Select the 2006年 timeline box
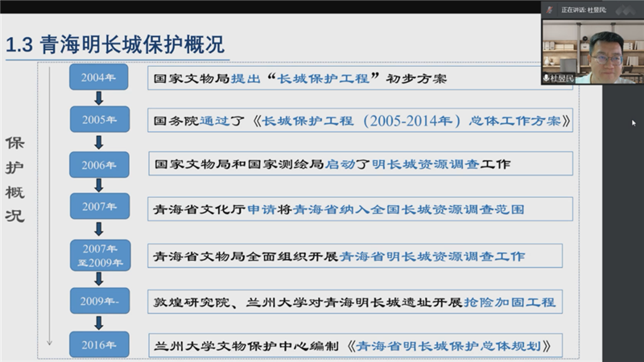This screenshot has width=644, height=362. tap(99, 165)
